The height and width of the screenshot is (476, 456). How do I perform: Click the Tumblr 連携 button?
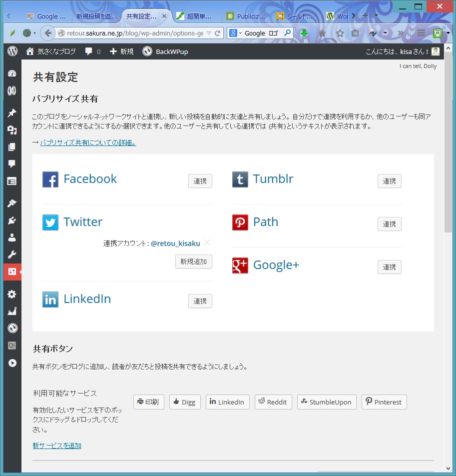click(x=389, y=181)
